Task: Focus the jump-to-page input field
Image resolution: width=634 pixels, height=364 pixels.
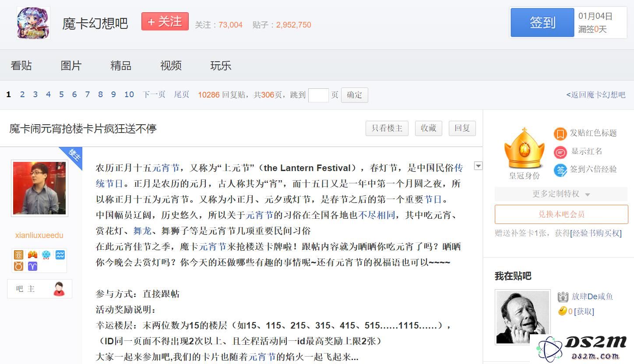Action: (x=318, y=95)
